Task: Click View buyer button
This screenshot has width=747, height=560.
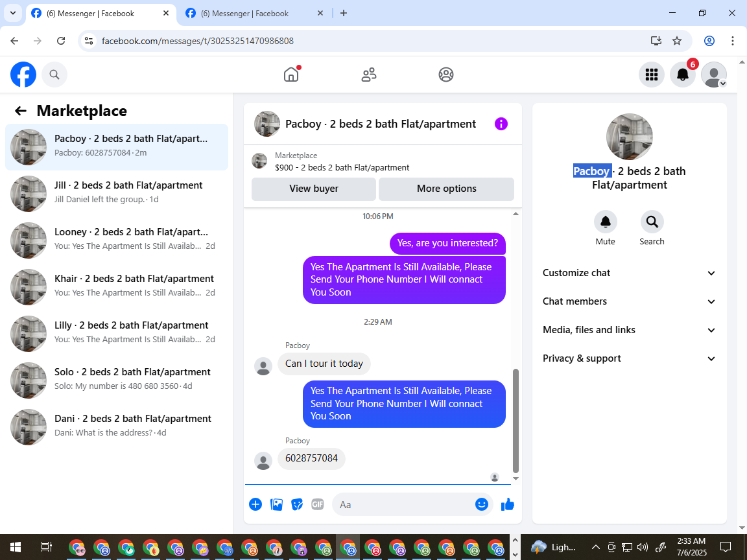Action: (314, 189)
